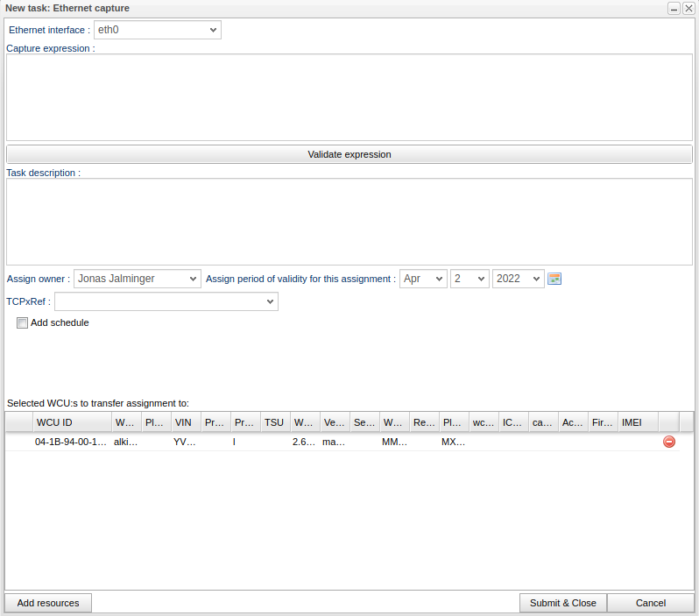Sort by the IMEI column header
This screenshot has height=616, width=699.
[x=637, y=422]
